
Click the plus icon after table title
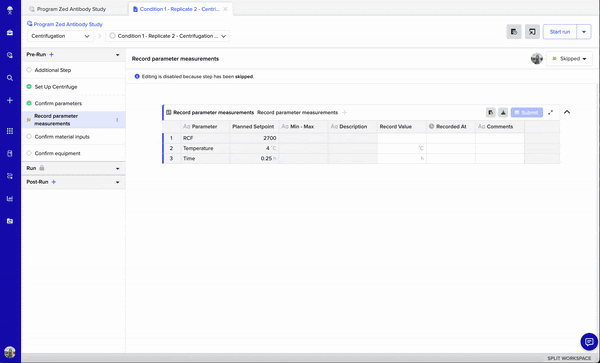click(x=344, y=112)
